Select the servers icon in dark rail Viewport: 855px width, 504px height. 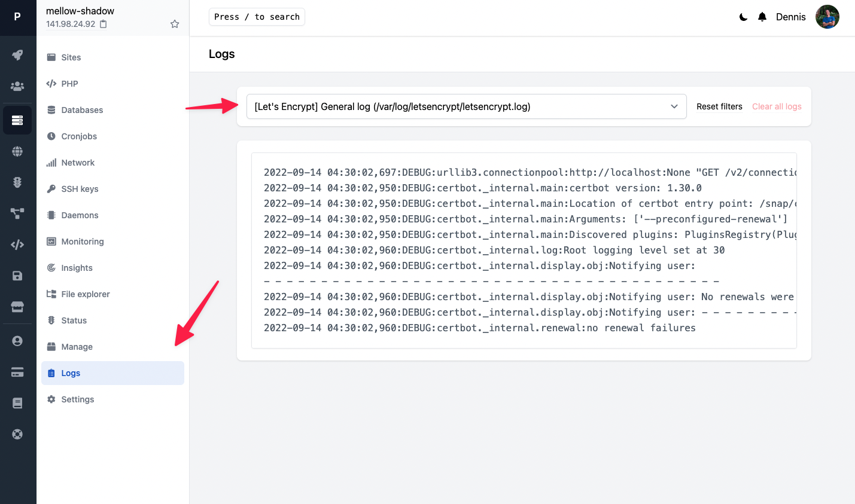(17, 120)
